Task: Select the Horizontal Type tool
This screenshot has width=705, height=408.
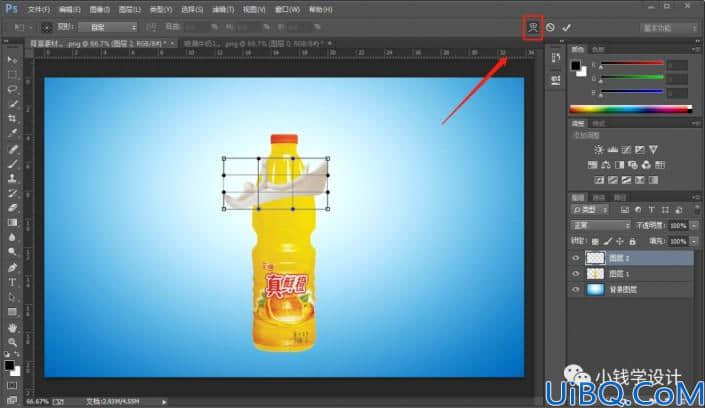Action: point(12,282)
